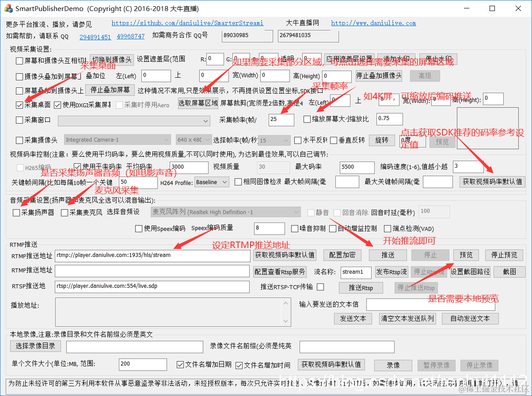
Task: Click the 流名称 field showing stream1
Action: coord(356,272)
